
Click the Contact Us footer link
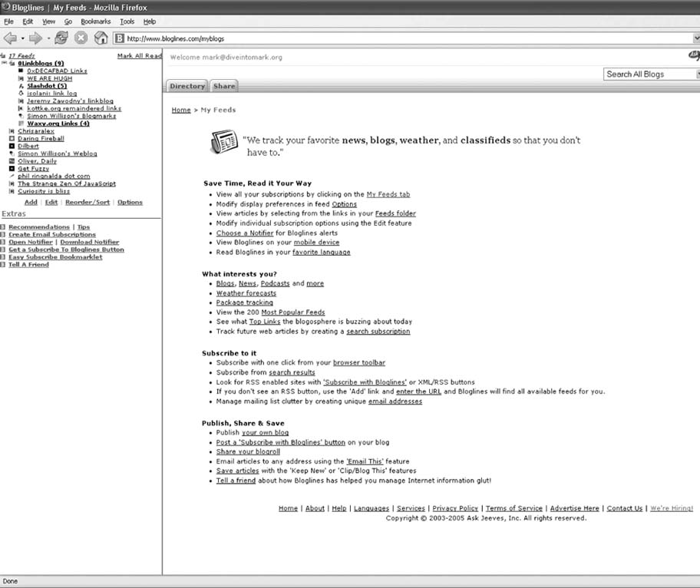[x=625, y=508]
